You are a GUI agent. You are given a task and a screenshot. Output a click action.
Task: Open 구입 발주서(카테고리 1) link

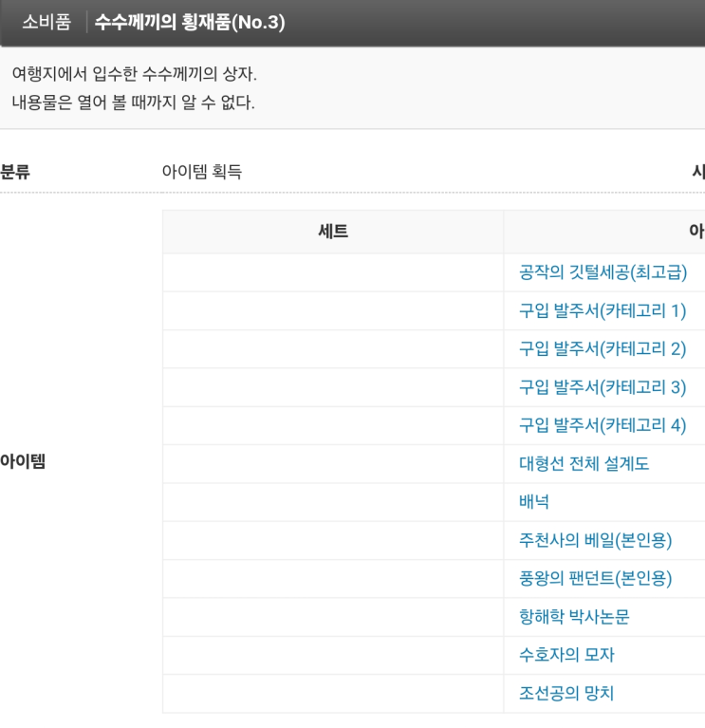click(603, 310)
